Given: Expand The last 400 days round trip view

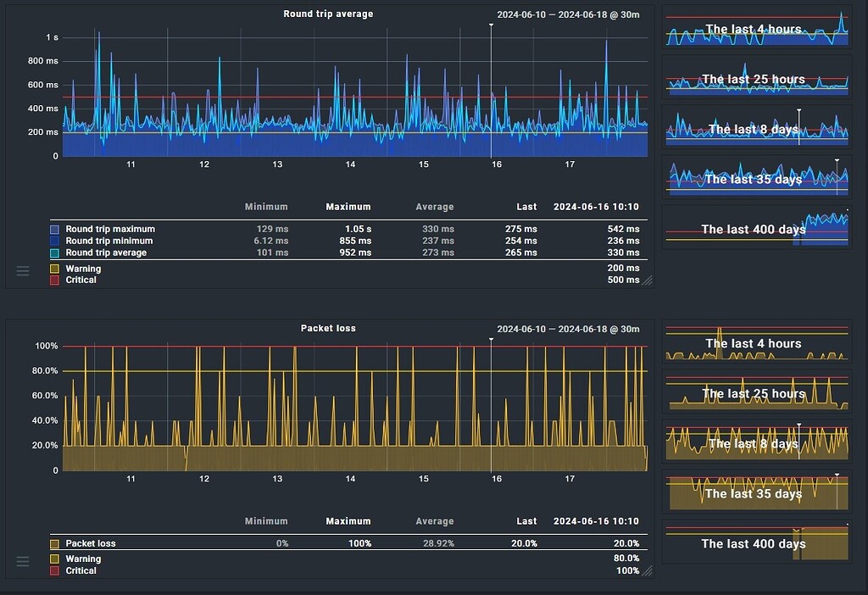Looking at the screenshot, I should pyautogui.click(x=755, y=230).
